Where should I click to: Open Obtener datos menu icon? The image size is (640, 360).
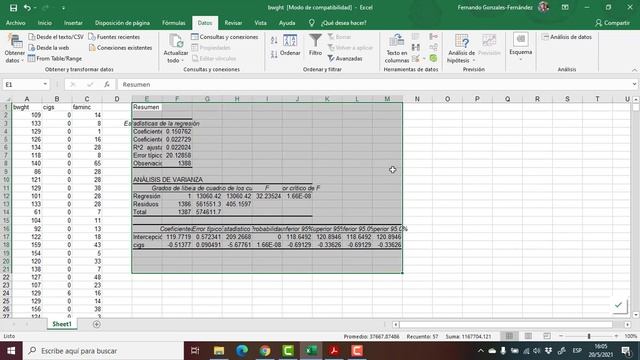pyautogui.click(x=15, y=48)
